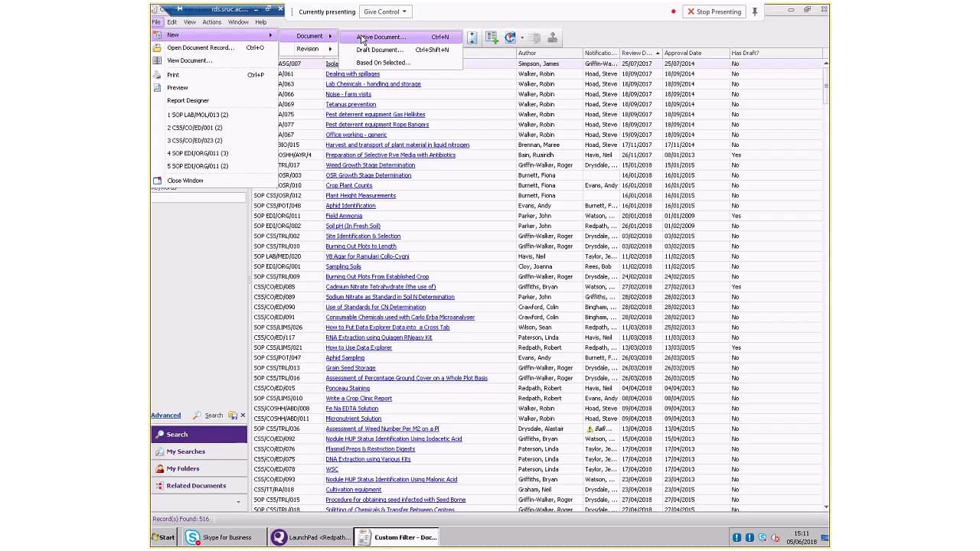Choose Close Window in the File menu
980x551 pixels.
click(214, 181)
